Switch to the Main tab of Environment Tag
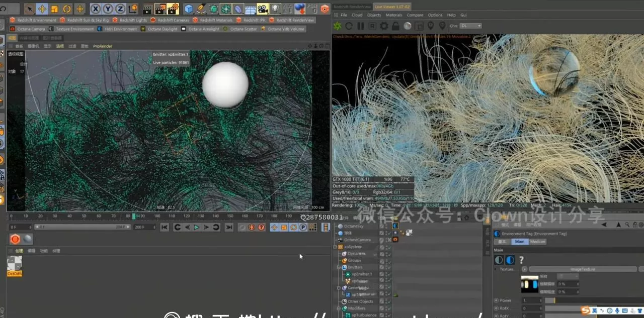644x318 pixels. [520, 242]
